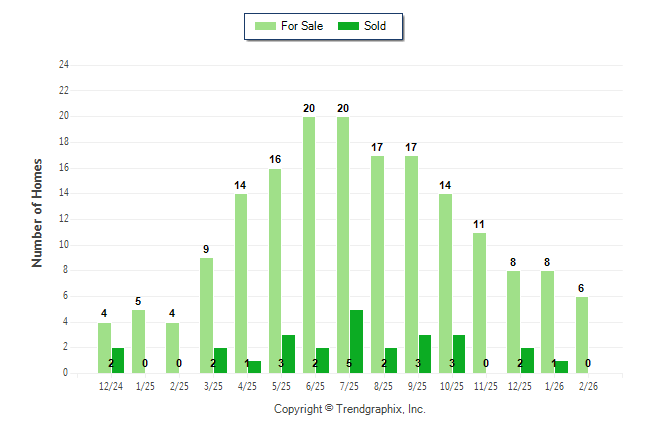Click the 1/26 x-axis month label

click(x=554, y=385)
